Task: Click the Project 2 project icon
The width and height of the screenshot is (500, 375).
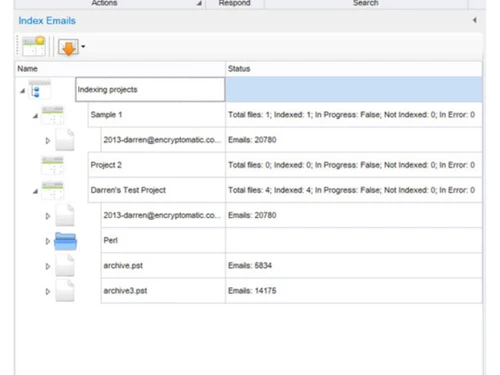Action: [x=52, y=165]
